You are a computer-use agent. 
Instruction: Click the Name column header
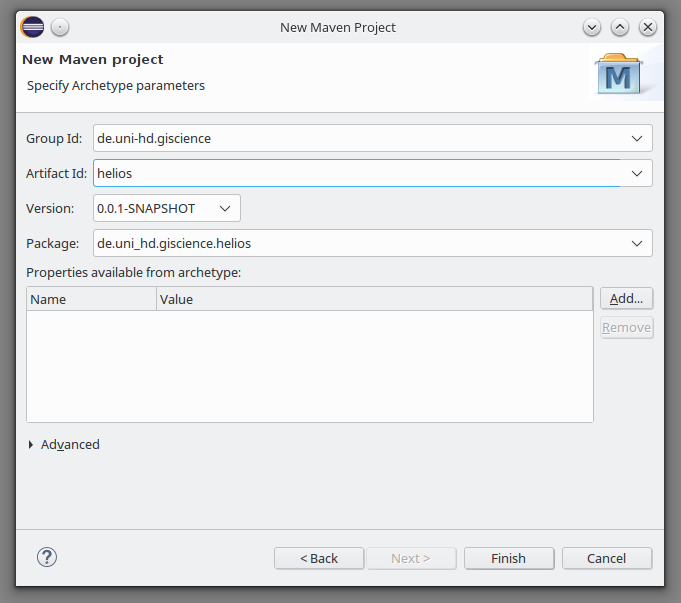point(91,299)
